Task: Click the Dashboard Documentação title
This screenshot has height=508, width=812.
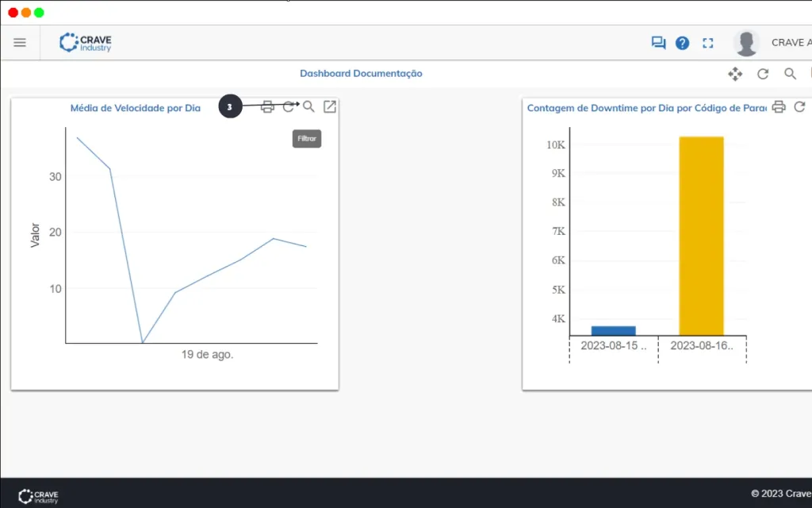Action: (361, 74)
